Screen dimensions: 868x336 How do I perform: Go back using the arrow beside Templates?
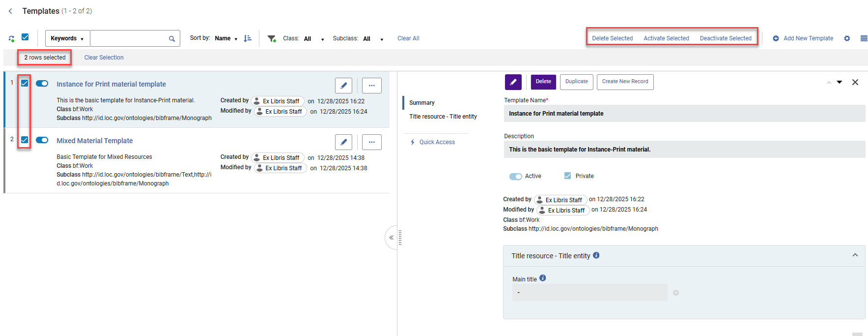point(10,11)
